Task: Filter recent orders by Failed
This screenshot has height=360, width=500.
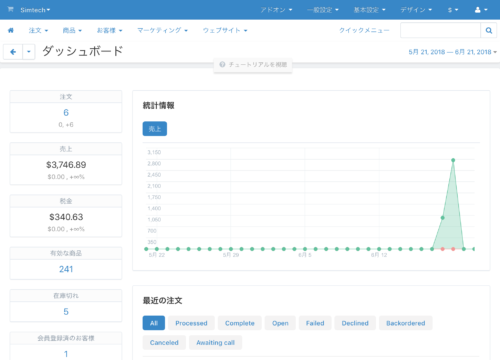Action: coord(315,323)
